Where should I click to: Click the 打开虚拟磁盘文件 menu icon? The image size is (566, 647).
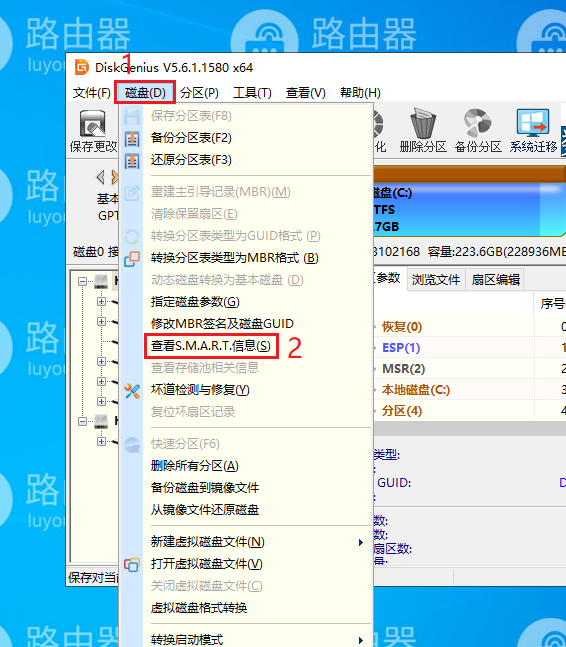pos(132,564)
